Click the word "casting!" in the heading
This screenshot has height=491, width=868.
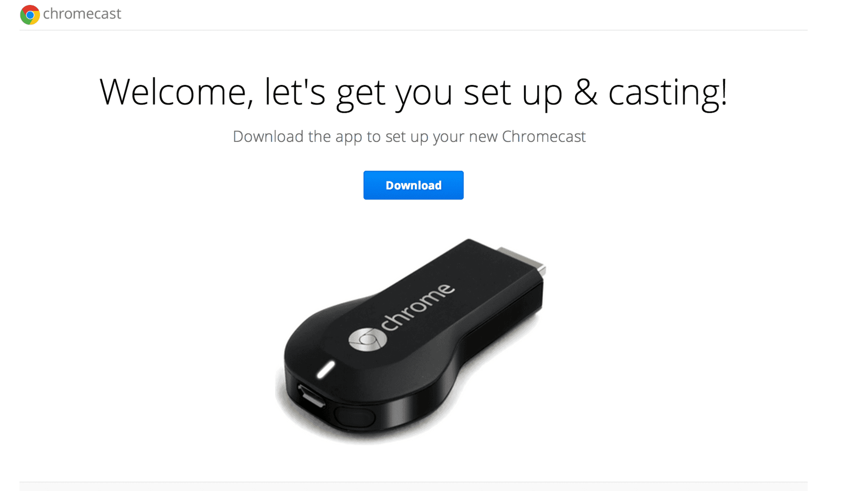click(x=668, y=94)
